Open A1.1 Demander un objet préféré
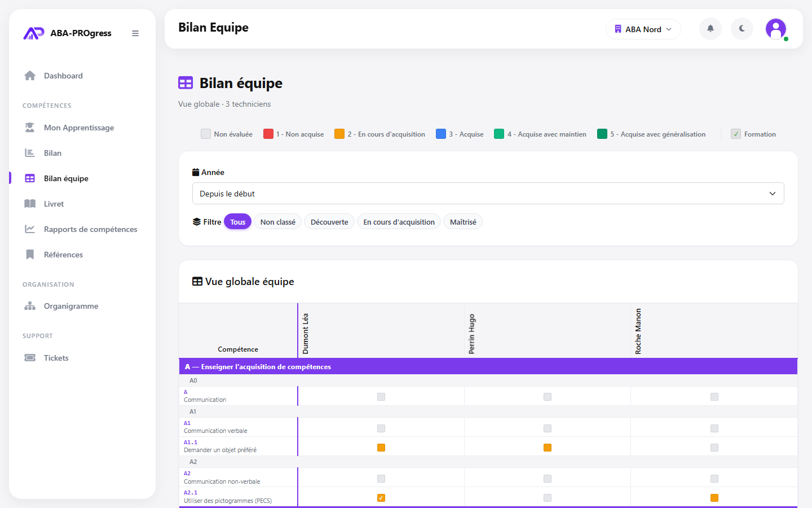 click(x=220, y=450)
